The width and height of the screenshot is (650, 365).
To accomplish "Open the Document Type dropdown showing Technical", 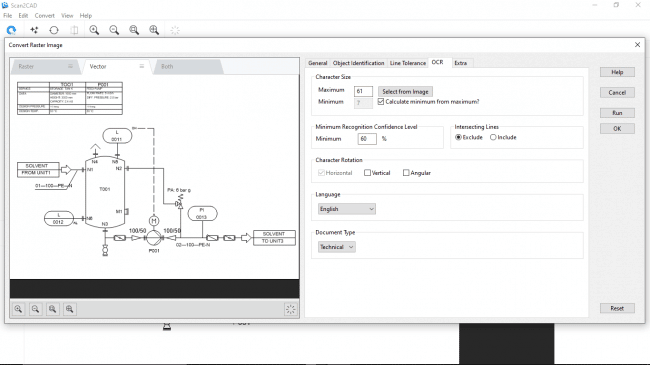I will 337,247.
